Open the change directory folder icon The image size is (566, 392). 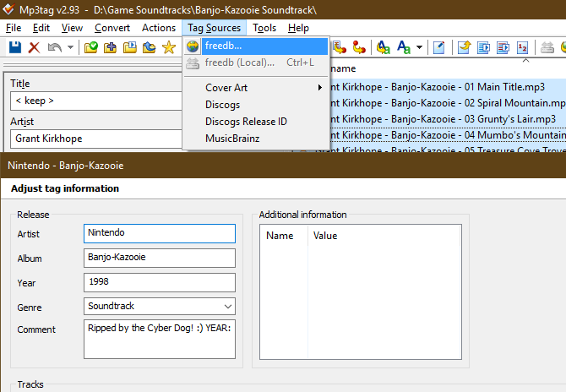[91, 47]
